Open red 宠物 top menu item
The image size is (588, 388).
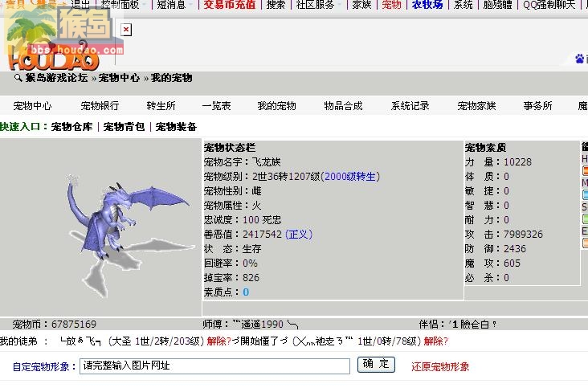pyautogui.click(x=391, y=4)
